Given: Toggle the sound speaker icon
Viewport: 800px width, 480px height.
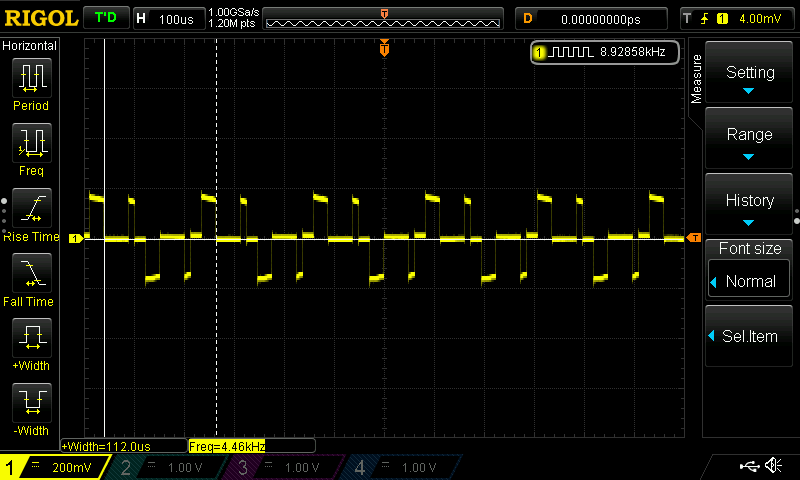Looking at the screenshot, I should [773, 465].
